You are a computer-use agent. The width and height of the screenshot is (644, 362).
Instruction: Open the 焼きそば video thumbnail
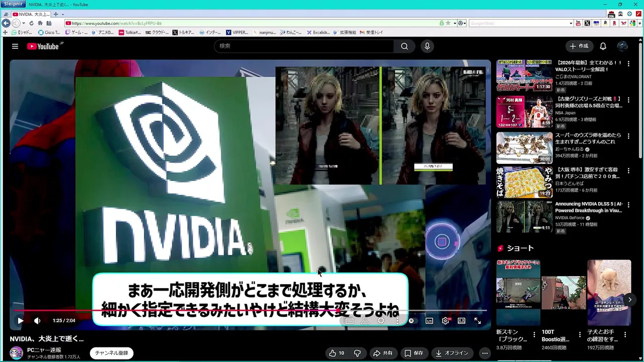click(x=524, y=182)
